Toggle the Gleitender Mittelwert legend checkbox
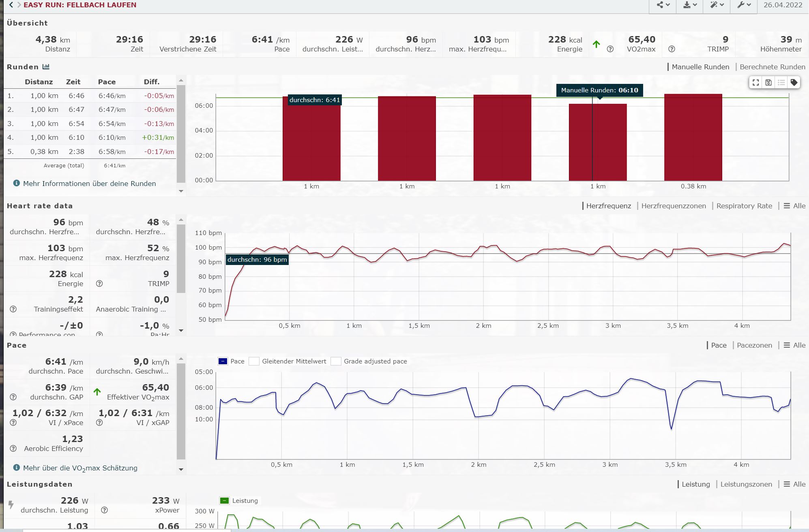This screenshot has width=809, height=532. coord(254,361)
